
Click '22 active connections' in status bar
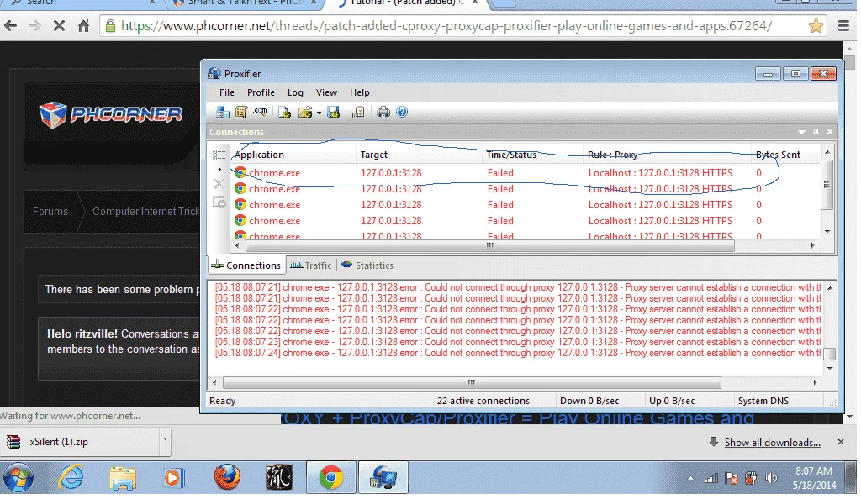point(483,402)
